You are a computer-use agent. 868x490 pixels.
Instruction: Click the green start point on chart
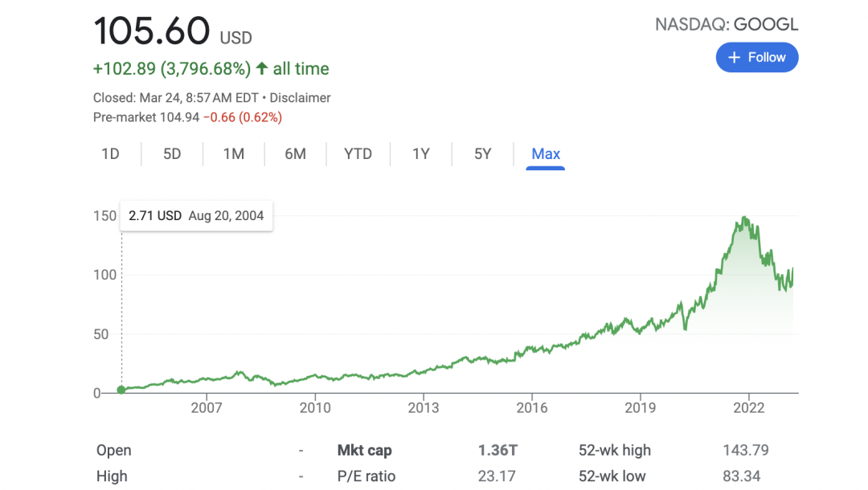point(121,390)
